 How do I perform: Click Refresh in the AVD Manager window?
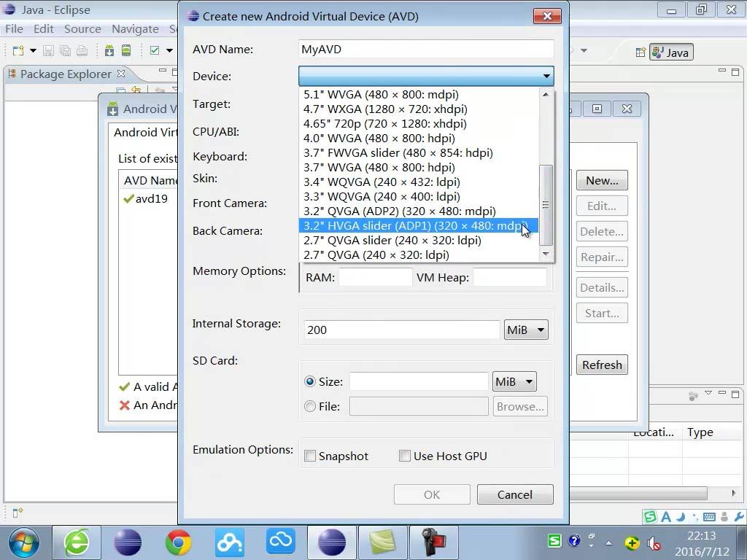click(602, 365)
